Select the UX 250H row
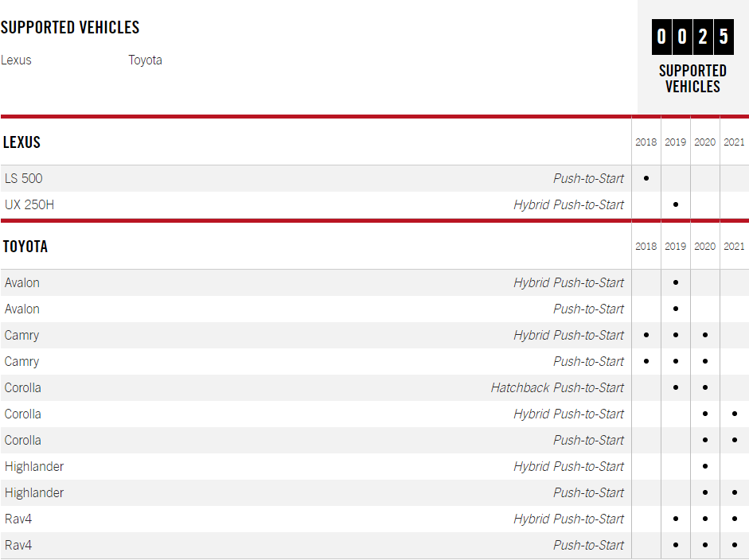Viewport: 749px width, 560px height. coord(29,204)
